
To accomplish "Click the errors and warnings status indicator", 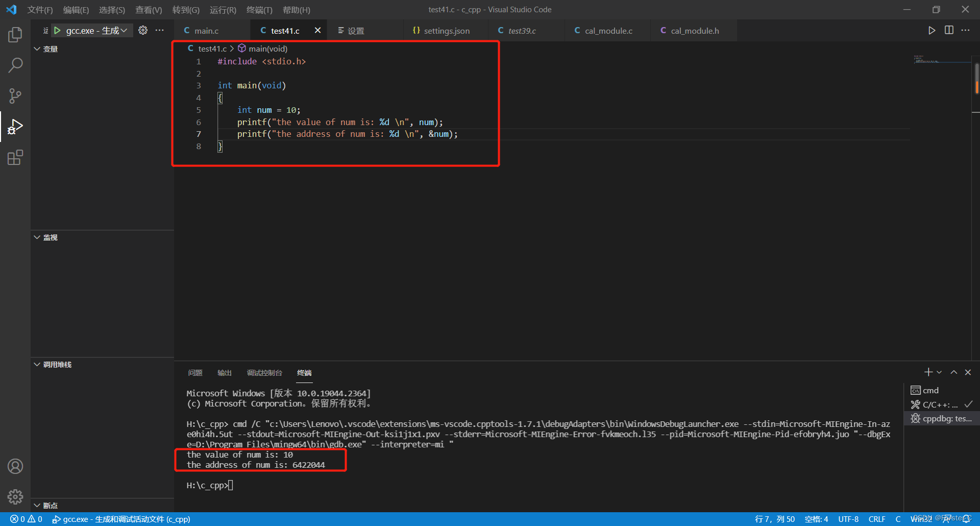I will coord(27,519).
